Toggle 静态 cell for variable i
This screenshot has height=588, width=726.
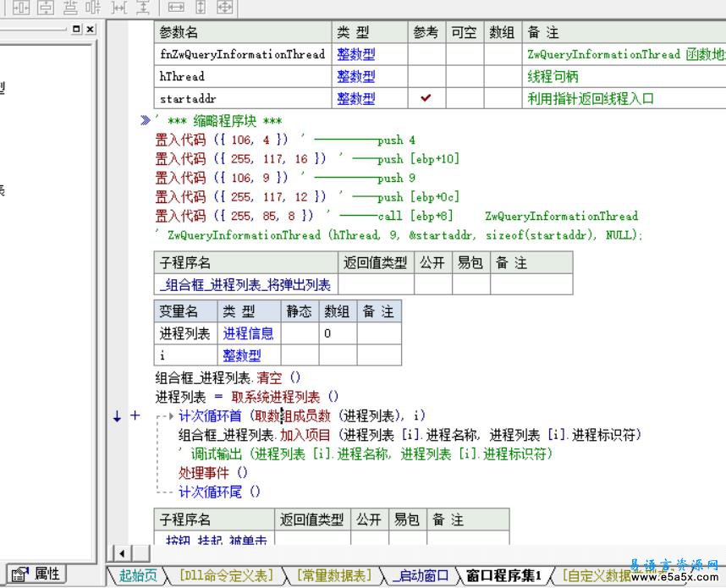(x=300, y=355)
